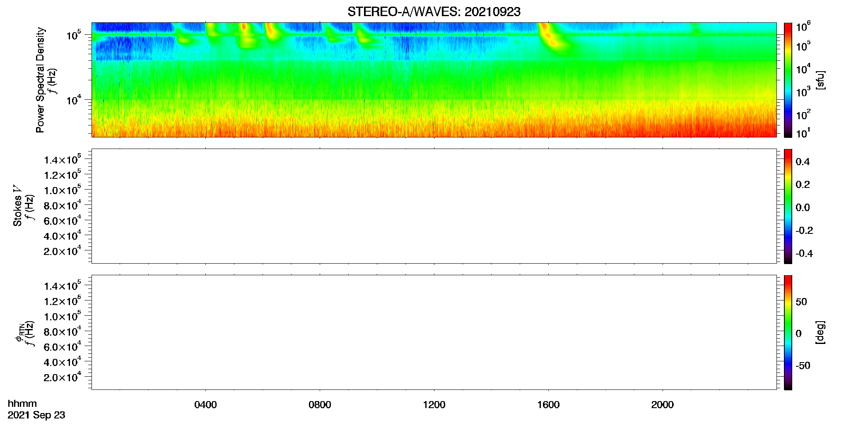Select the 1600 time axis label
Viewport: 868px width, 447px height.
tap(548, 405)
